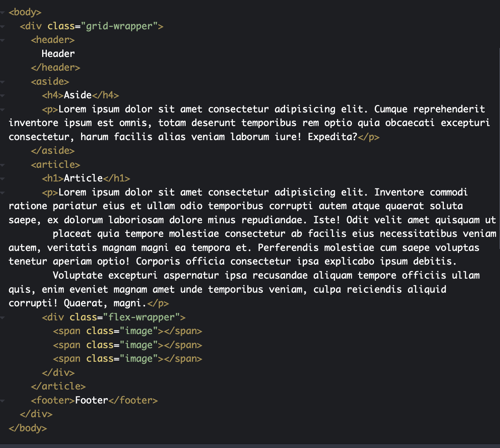Place cursor inside the word Header
This screenshot has width=500, height=448.
point(58,53)
